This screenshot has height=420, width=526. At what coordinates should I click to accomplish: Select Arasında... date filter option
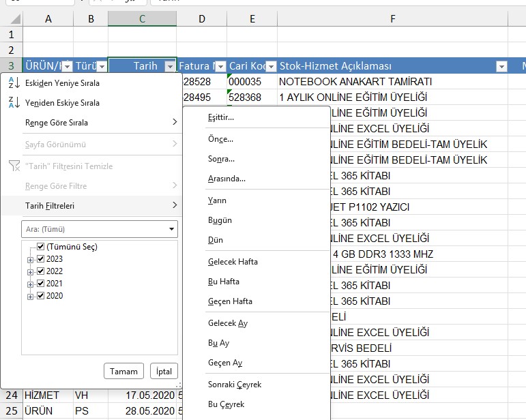tap(227, 179)
